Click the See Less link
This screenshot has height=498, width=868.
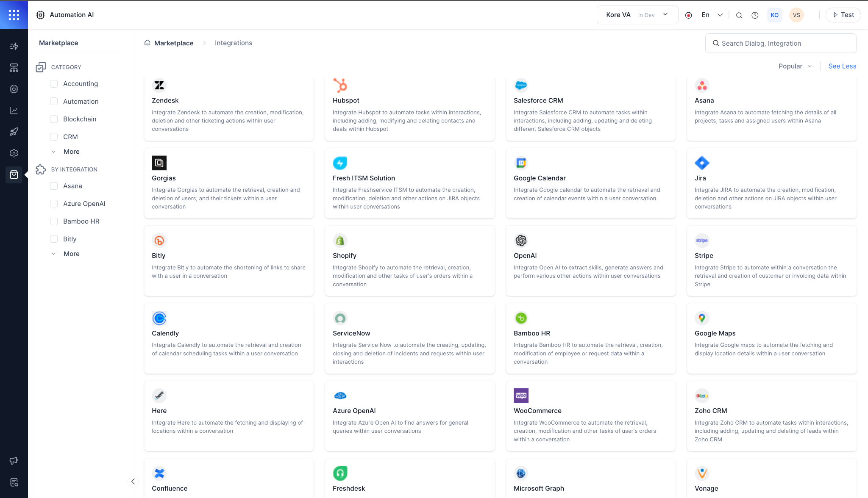click(842, 66)
